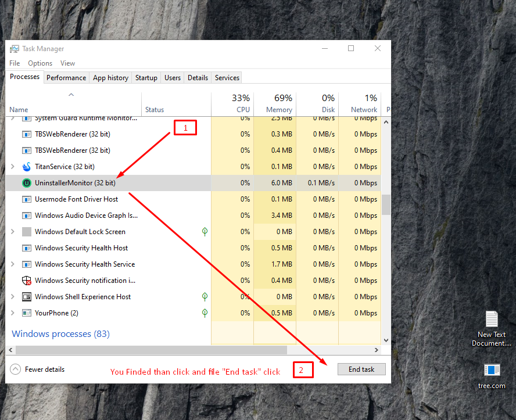Select the Processes tab

point(24,77)
